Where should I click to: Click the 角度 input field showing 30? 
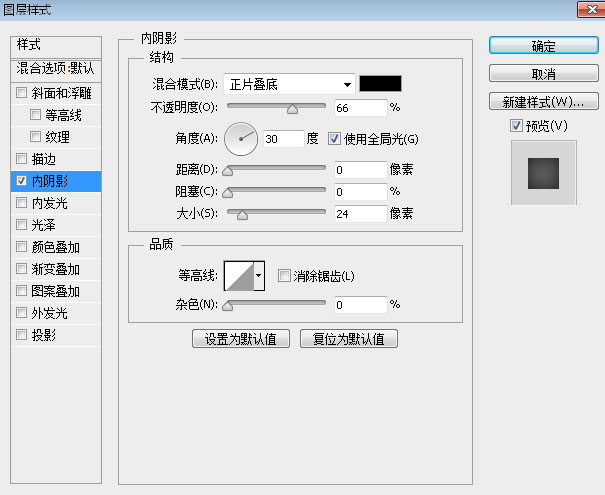coord(284,139)
